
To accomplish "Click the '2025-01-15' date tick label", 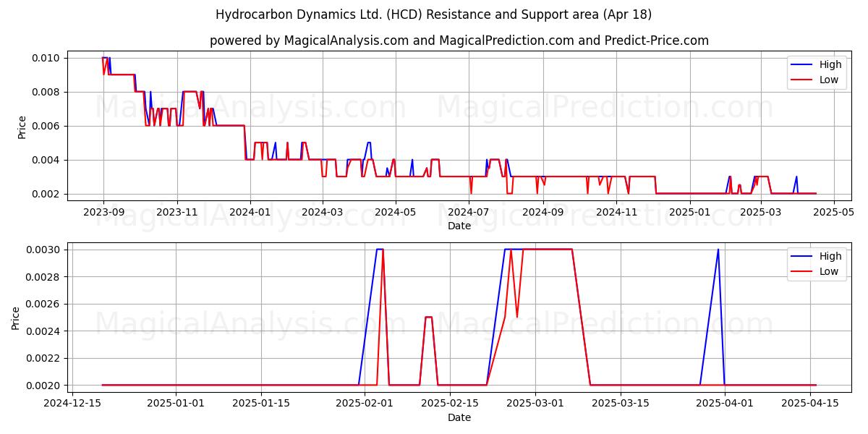I will [x=260, y=404].
